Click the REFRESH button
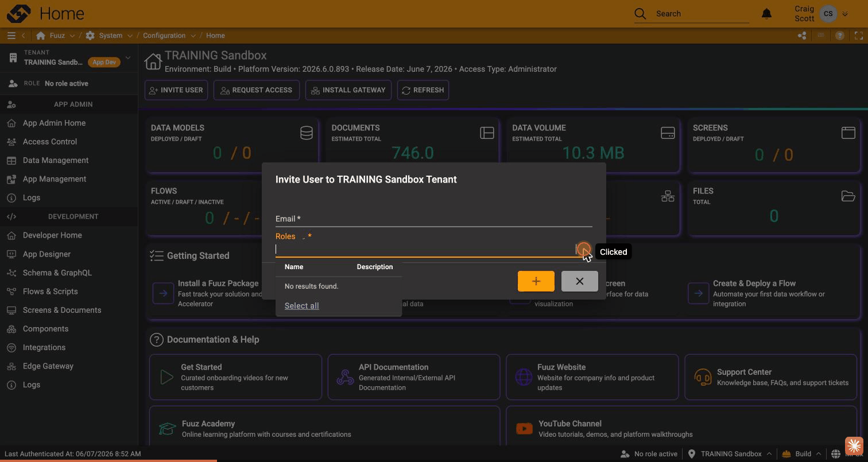This screenshot has width=868, height=462. pos(423,90)
